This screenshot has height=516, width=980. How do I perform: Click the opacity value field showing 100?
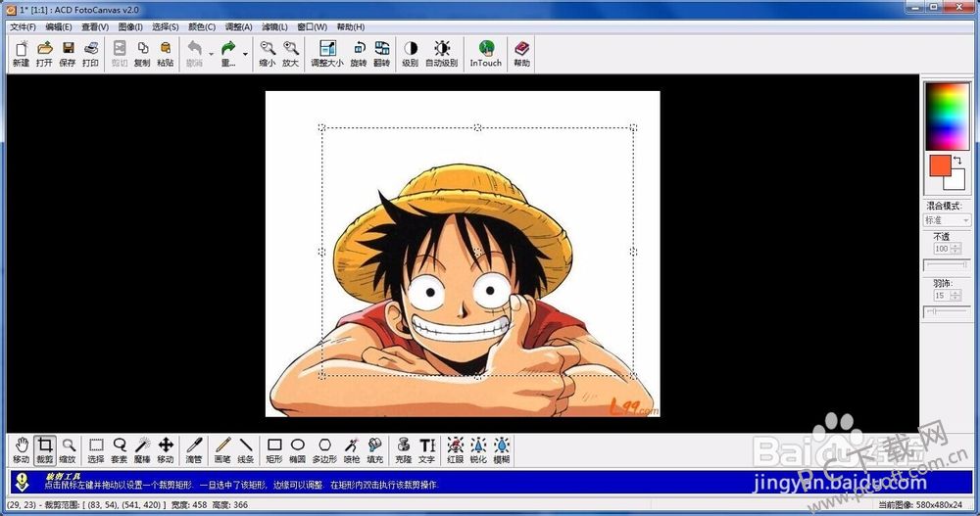[941, 249]
